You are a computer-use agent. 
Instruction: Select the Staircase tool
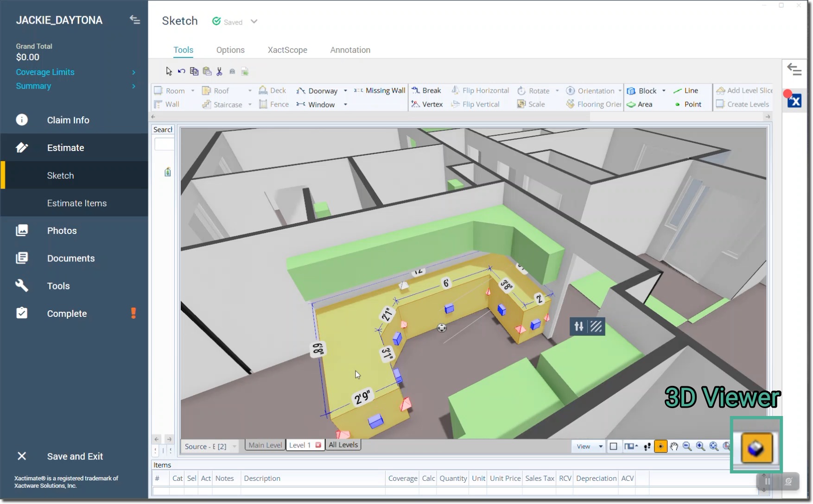pos(222,104)
